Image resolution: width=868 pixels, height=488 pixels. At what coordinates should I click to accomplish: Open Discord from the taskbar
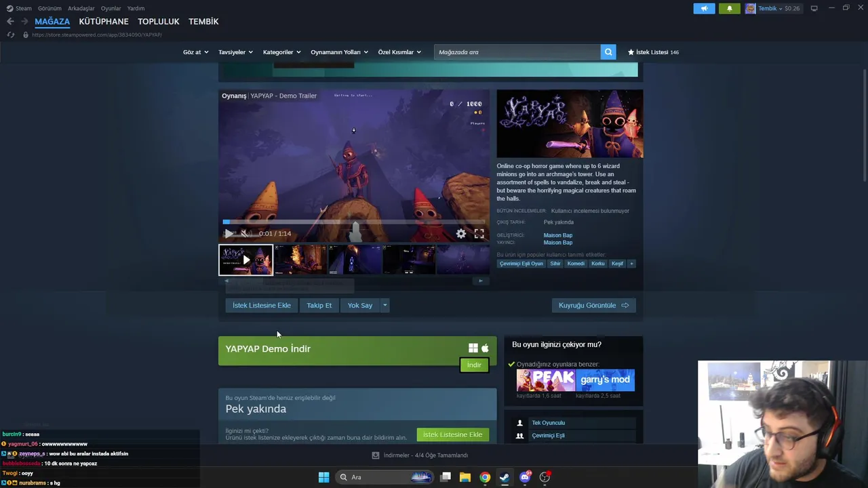coord(525,477)
